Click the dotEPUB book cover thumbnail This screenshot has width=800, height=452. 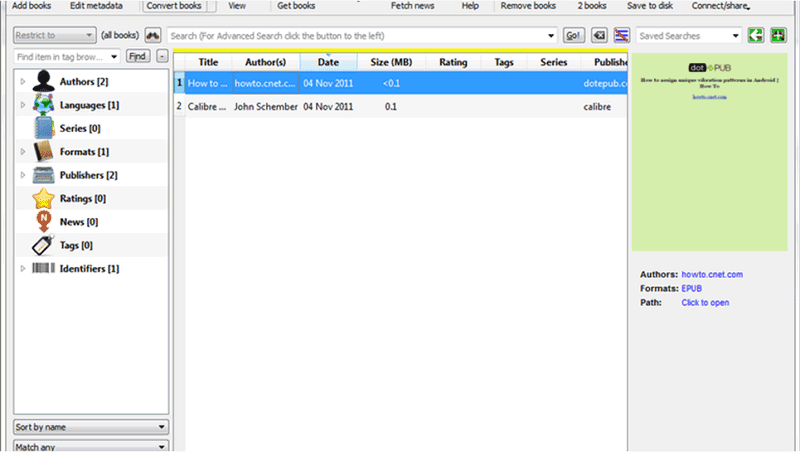tap(709, 152)
